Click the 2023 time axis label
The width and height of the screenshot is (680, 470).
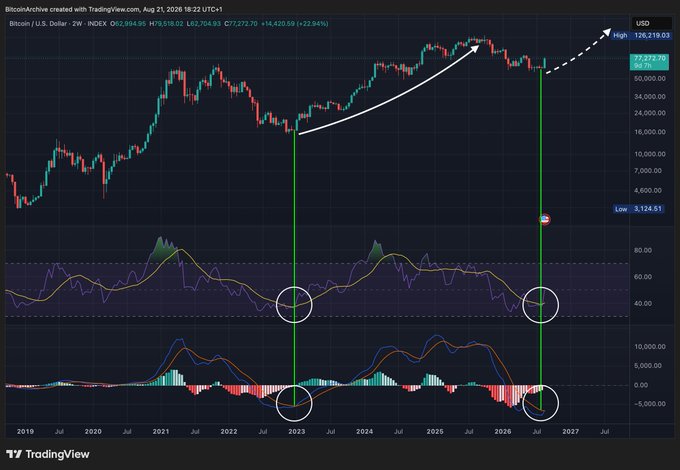(x=297, y=431)
